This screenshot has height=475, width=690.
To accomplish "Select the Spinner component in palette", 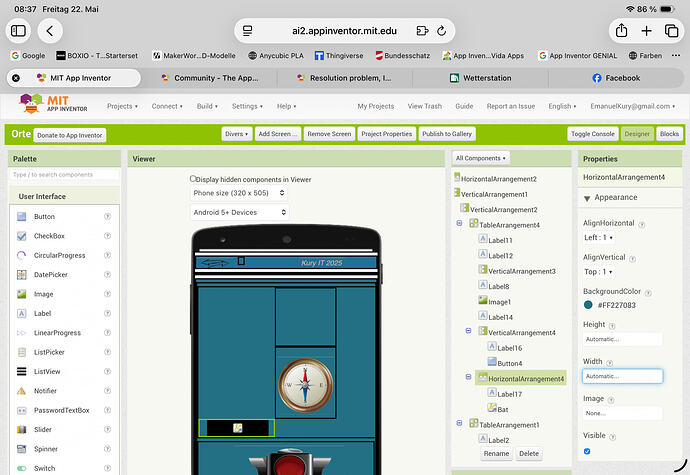I will tap(45, 449).
